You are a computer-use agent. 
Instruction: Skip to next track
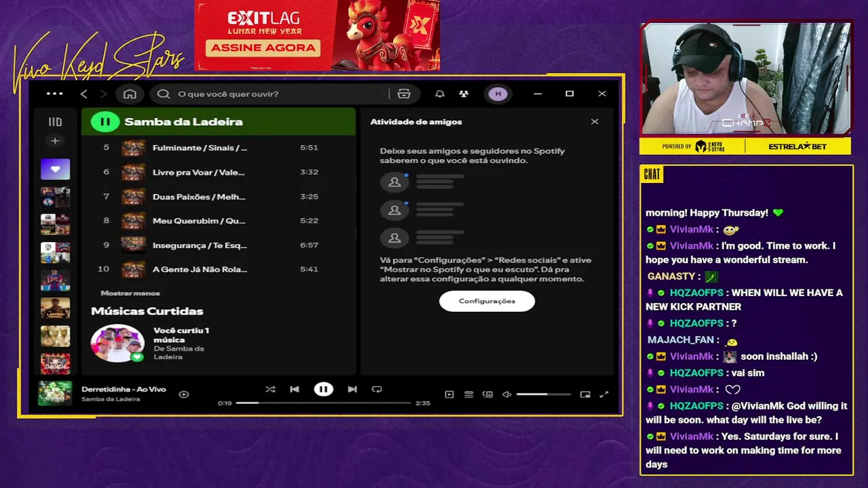pos(352,389)
